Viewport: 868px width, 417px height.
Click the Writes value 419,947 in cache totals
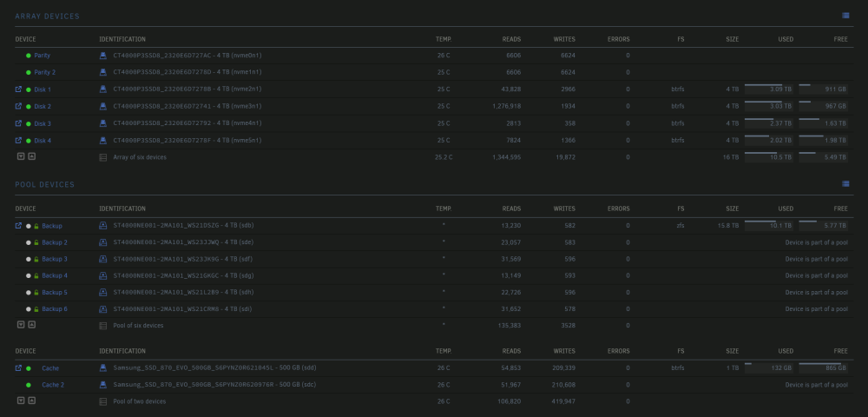tap(562, 401)
